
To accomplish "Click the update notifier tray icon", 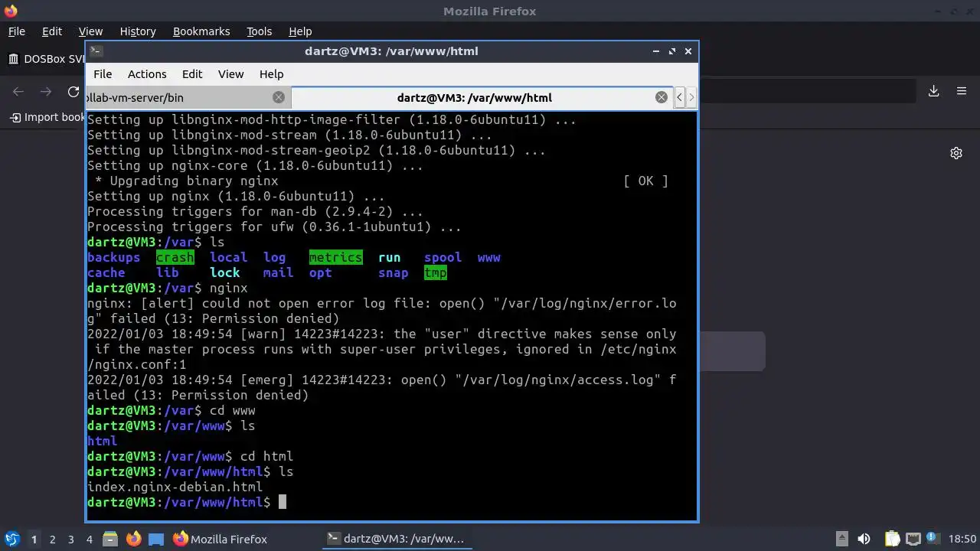I will coord(933,539).
